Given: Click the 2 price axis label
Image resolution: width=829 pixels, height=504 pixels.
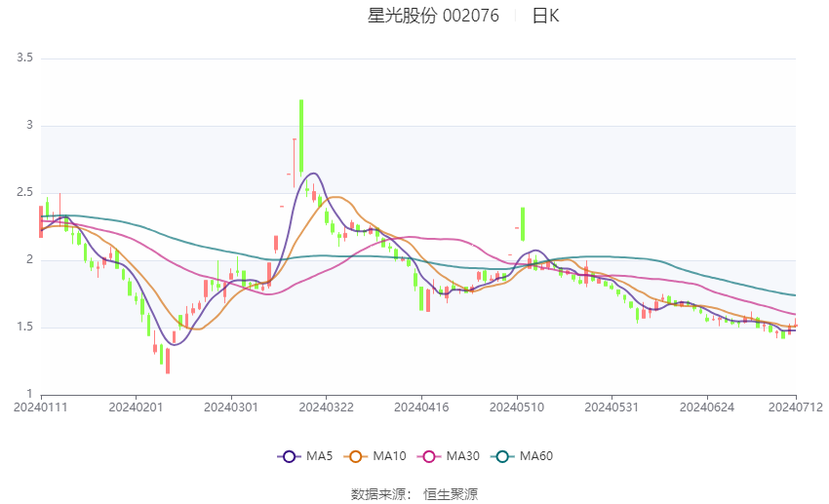Looking at the screenshot, I should coord(29,259).
